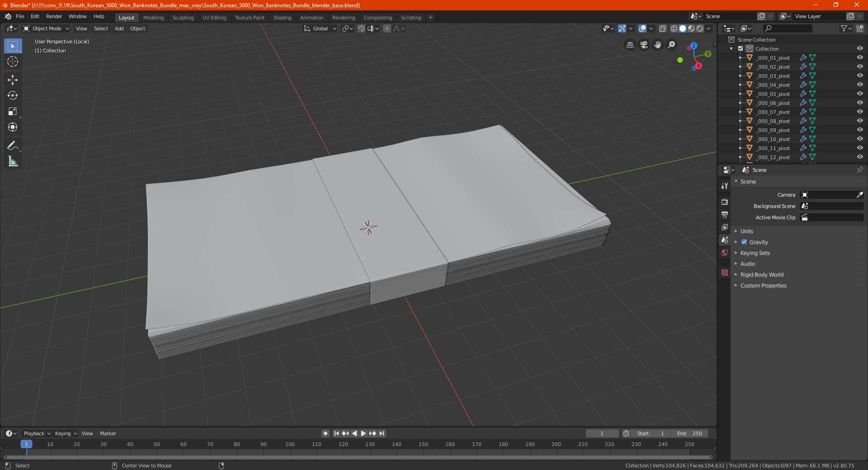Toggle camera view in viewport
This screenshot has width=868, height=470.
(644, 45)
